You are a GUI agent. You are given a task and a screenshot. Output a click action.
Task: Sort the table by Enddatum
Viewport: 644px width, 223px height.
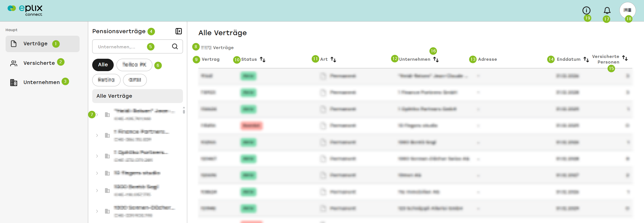(586, 59)
